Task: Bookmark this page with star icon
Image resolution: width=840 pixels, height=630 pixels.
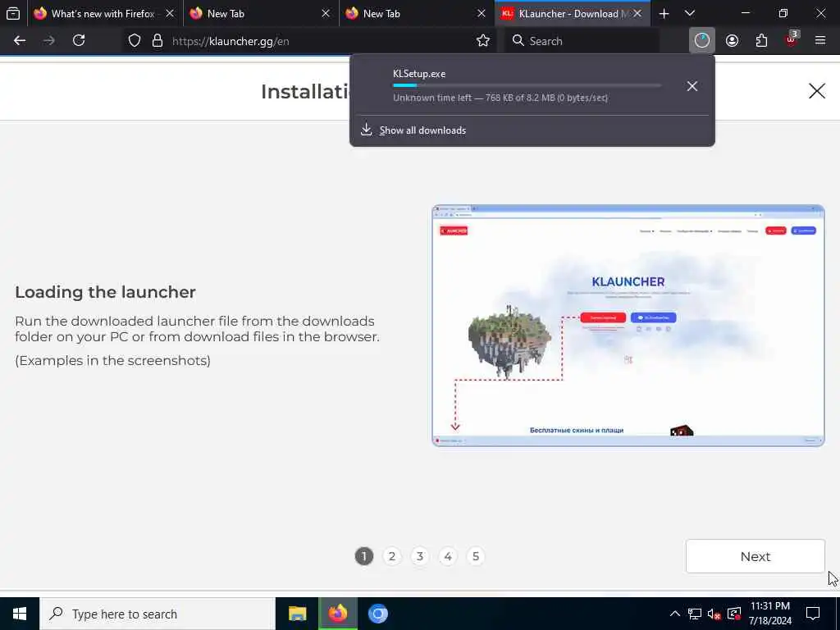Action: (x=482, y=41)
